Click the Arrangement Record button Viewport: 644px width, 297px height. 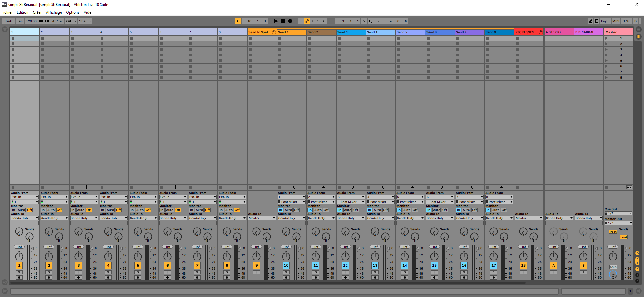[x=290, y=21]
